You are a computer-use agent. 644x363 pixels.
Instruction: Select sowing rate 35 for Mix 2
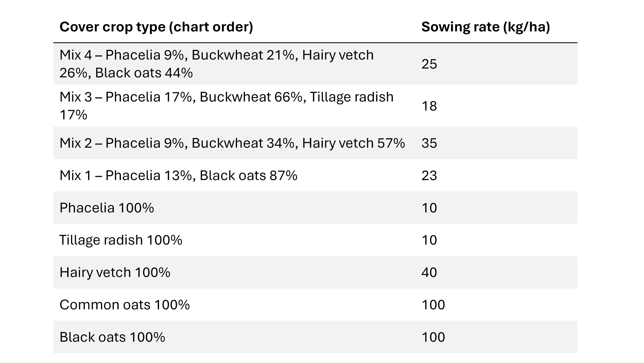point(429,143)
